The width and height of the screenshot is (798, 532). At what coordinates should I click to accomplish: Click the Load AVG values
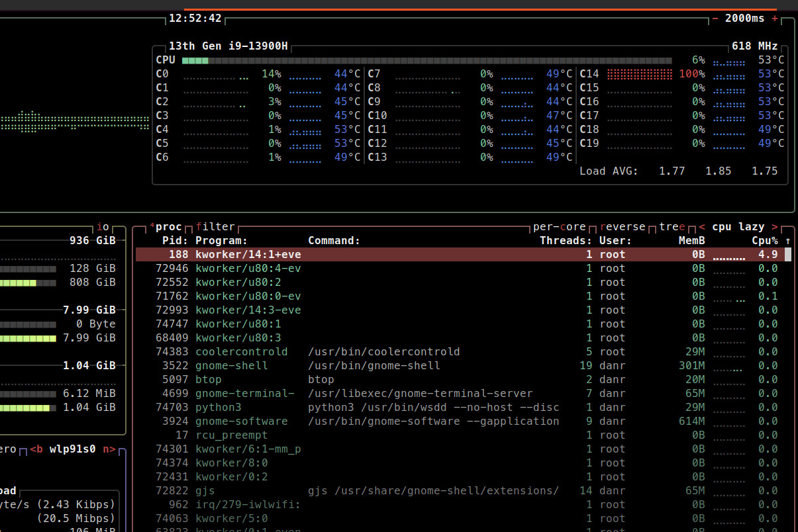pos(719,171)
